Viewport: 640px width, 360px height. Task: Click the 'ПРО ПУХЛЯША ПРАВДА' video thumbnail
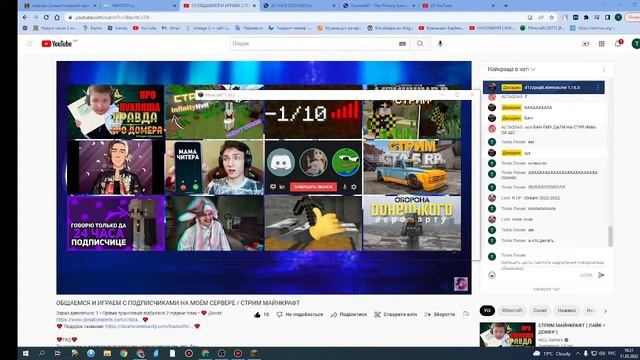tap(116, 112)
